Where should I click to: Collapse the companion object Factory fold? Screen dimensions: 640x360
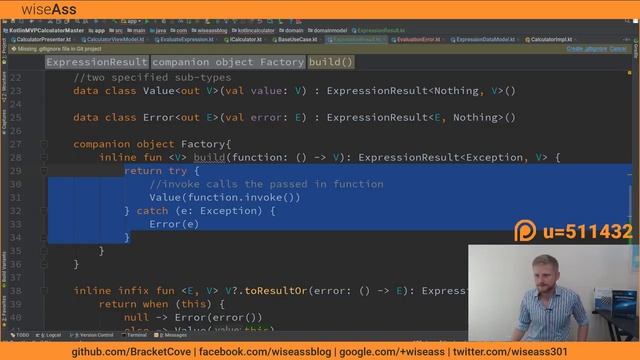[x=44, y=144]
